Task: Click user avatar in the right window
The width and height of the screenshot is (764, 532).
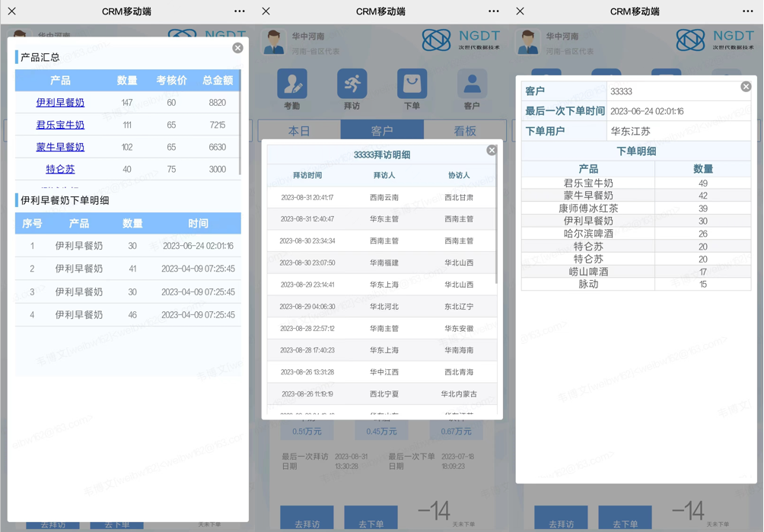Action: pyautogui.click(x=527, y=42)
